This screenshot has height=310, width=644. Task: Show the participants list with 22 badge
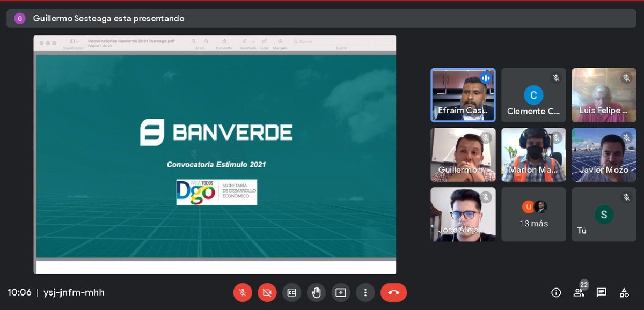[x=579, y=292]
